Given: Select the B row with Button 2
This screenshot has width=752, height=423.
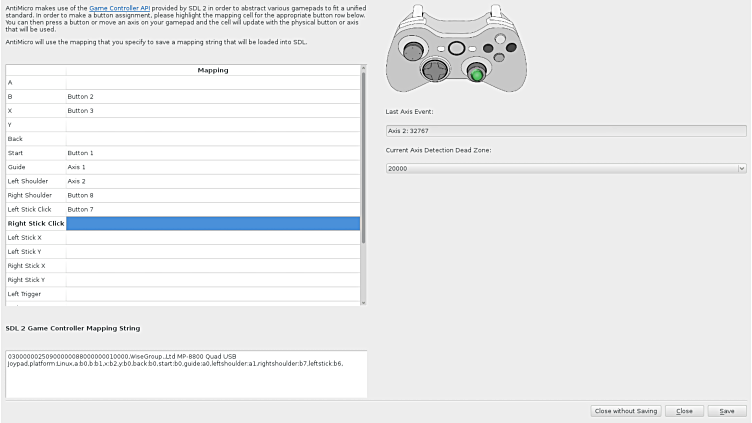Looking at the screenshot, I should pyautogui.click(x=213, y=96).
